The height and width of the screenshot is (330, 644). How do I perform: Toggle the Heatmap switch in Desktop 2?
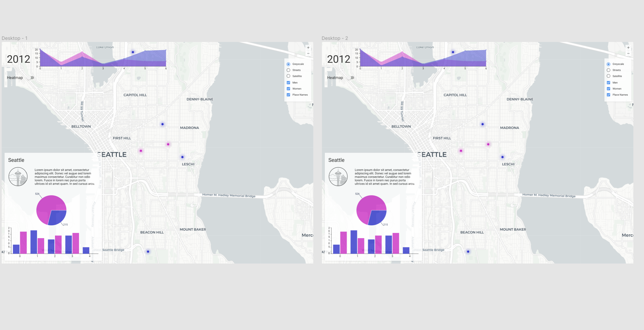pos(351,78)
